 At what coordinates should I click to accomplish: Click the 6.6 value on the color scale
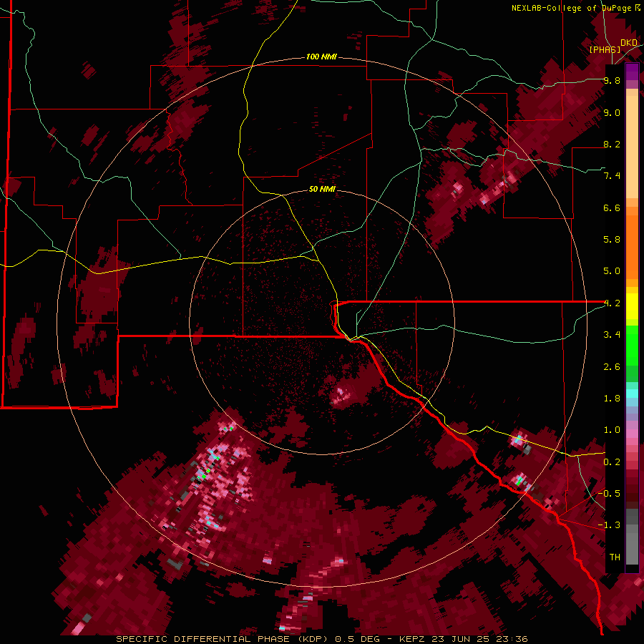click(612, 208)
